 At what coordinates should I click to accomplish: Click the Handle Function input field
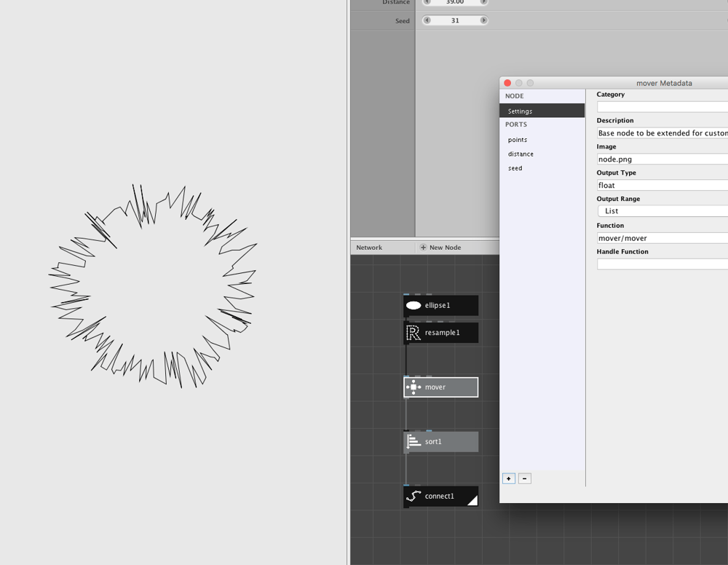(x=662, y=264)
